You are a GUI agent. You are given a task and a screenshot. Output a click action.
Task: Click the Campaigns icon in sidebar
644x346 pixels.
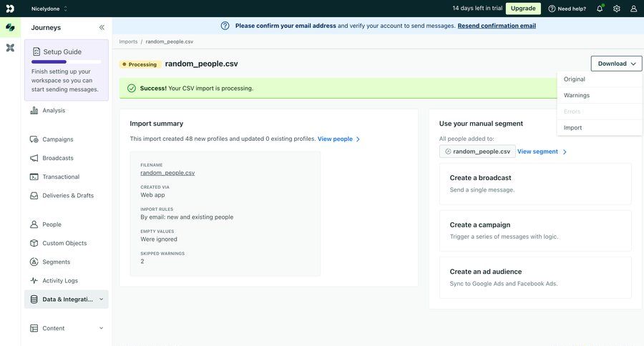(34, 139)
